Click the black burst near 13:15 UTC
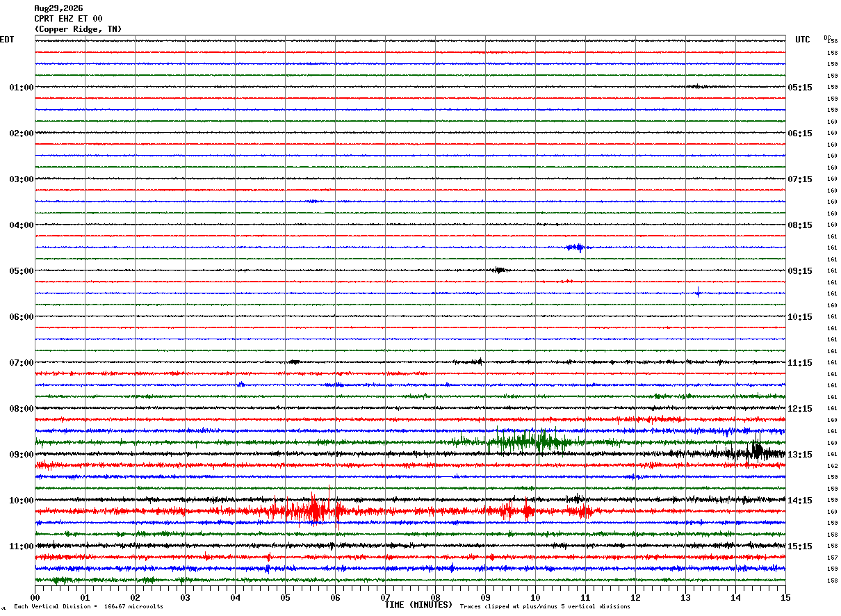 click(x=756, y=451)
